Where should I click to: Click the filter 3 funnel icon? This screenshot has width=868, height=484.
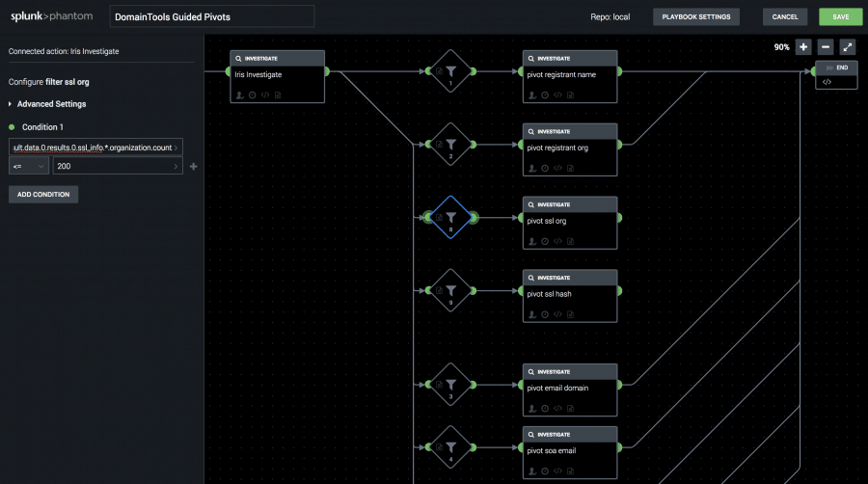pos(451,384)
